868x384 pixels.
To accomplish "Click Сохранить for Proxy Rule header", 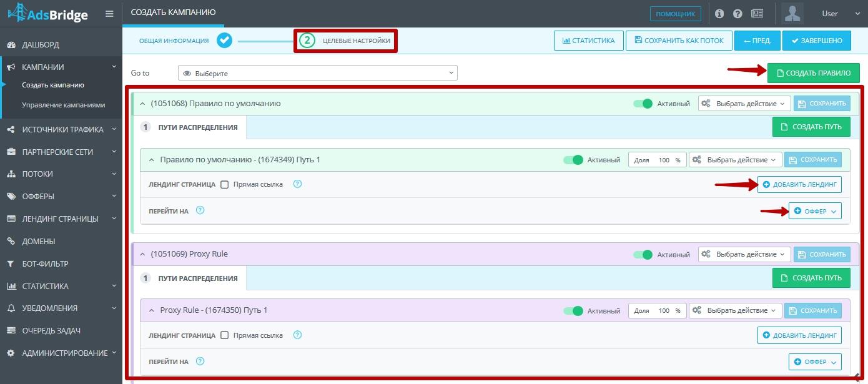I will click(x=822, y=254).
